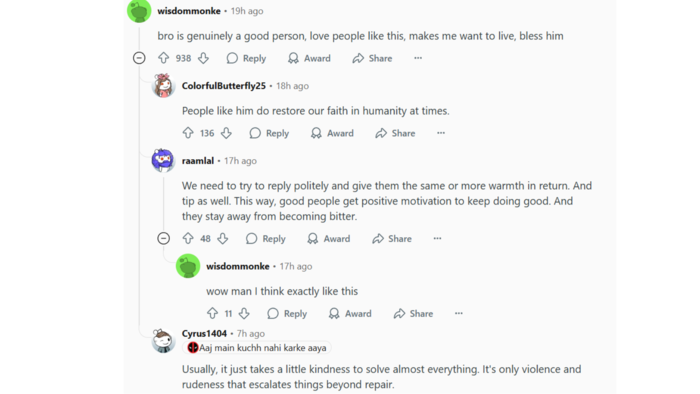
Task: Share raamlal's comment
Action: 392,239
